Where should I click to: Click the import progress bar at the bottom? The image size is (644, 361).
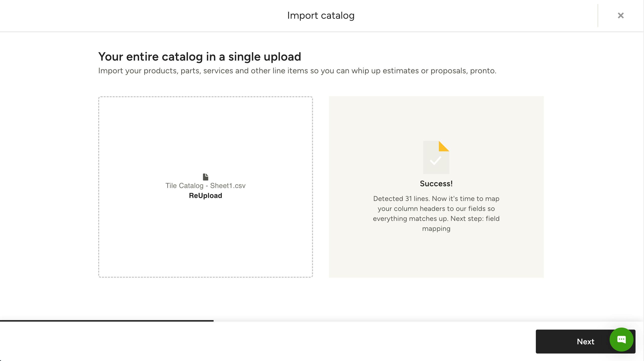click(107, 321)
